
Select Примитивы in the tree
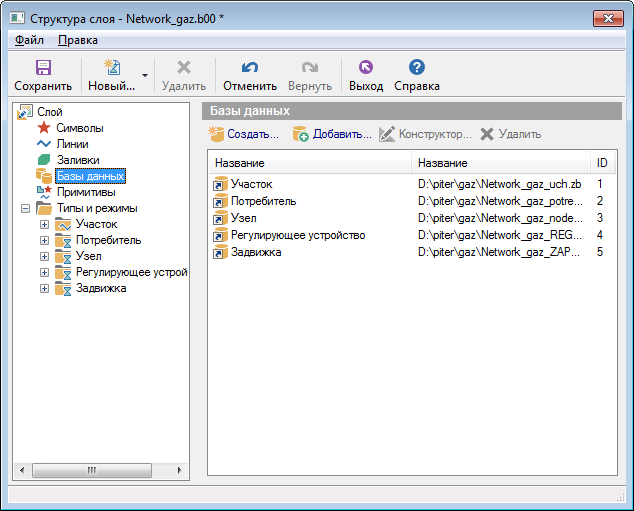coord(86,192)
